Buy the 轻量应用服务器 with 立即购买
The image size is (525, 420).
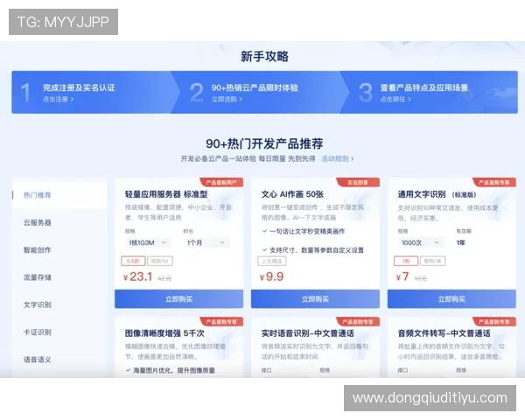pos(178,299)
